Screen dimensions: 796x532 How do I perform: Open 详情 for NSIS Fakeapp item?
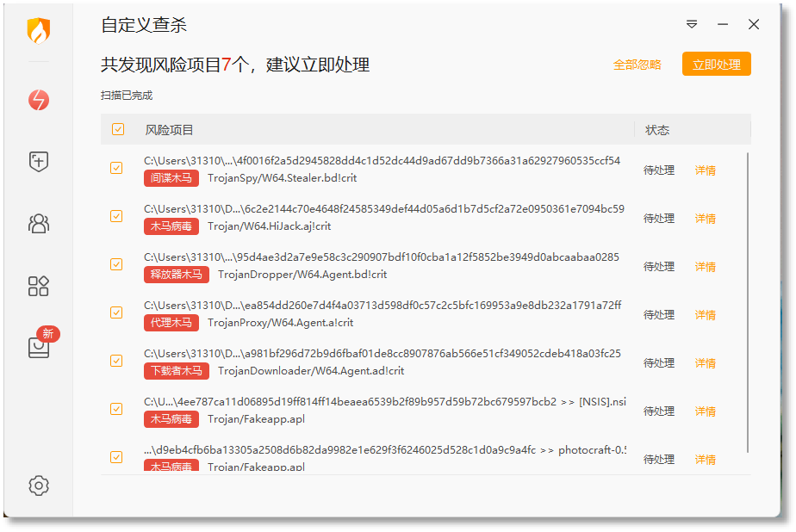tap(706, 411)
